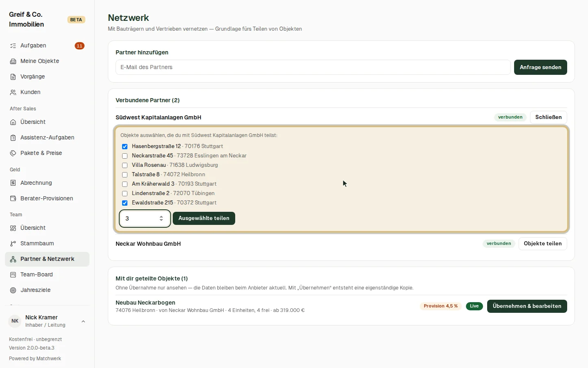Click the Team Übersicht grid icon

pyautogui.click(x=13, y=228)
